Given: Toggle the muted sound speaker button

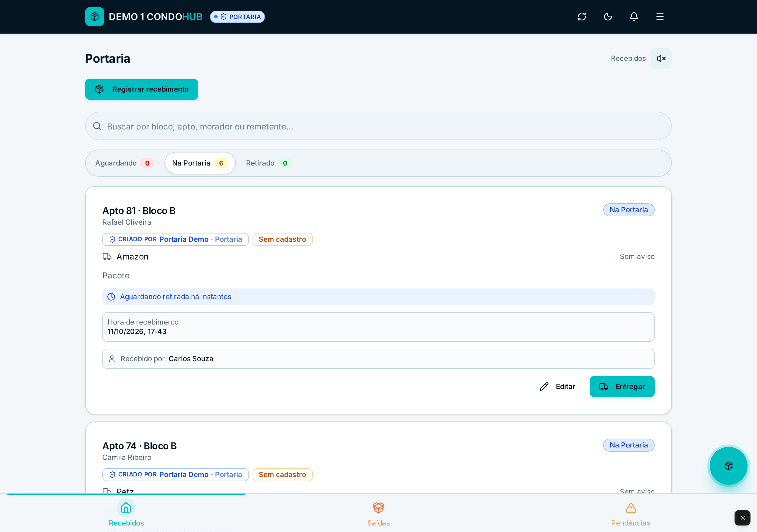Looking at the screenshot, I should pyautogui.click(x=661, y=58).
